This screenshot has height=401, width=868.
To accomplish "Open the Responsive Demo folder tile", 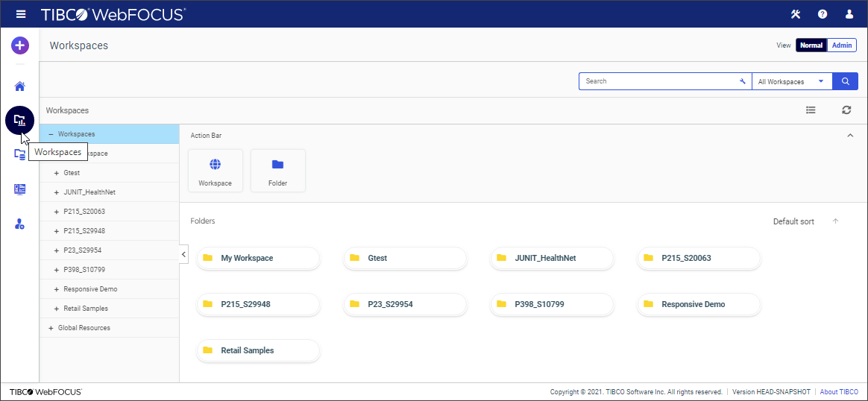I will coord(699,304).
